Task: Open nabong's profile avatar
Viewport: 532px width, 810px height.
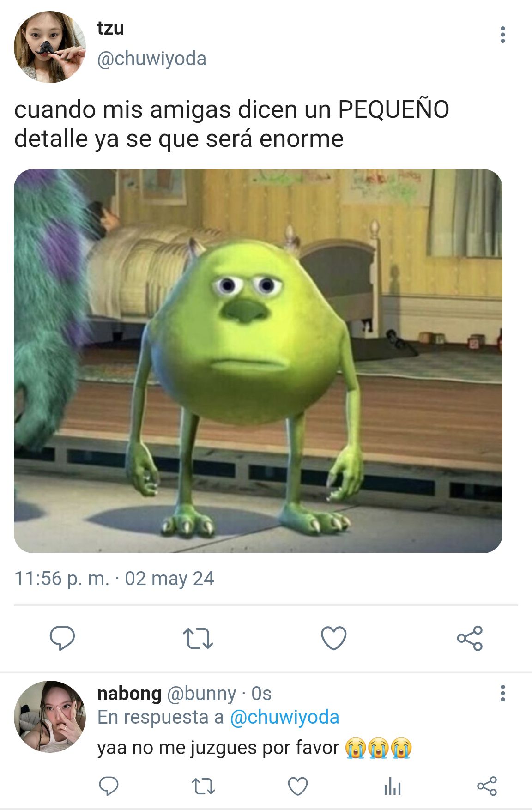Action: [50, 717]
